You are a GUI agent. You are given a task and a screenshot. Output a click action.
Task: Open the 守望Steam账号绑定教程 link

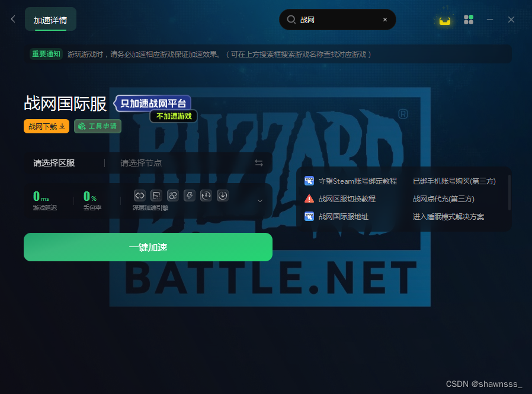[358, 181]
